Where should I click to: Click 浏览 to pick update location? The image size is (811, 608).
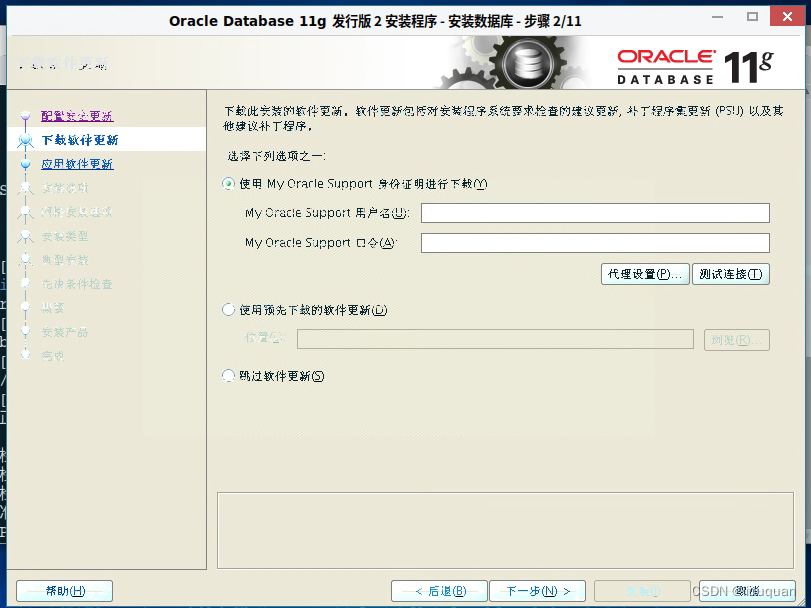(737, 338)
